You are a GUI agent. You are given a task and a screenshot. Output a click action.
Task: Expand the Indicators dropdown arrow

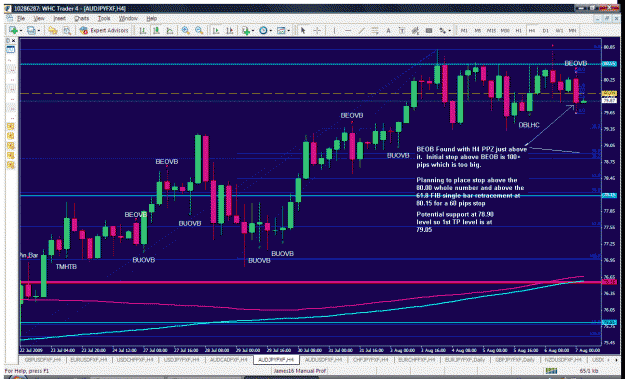pyautogui.click(x=253, y=31)
